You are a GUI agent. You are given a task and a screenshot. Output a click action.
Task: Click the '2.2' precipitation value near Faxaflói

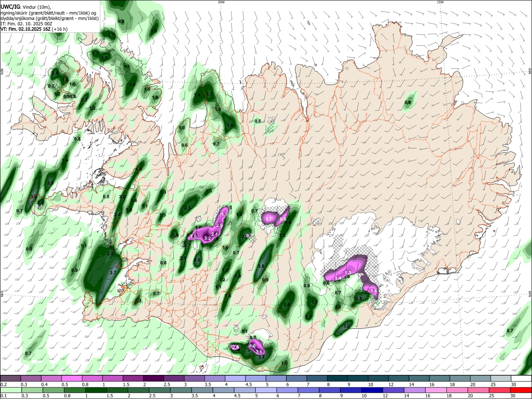110,254
